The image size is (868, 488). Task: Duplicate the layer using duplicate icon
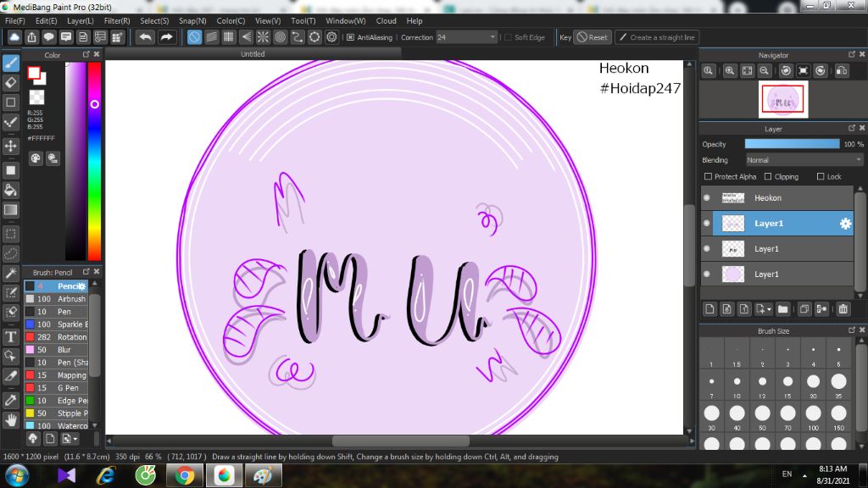(x=804, y=309)
